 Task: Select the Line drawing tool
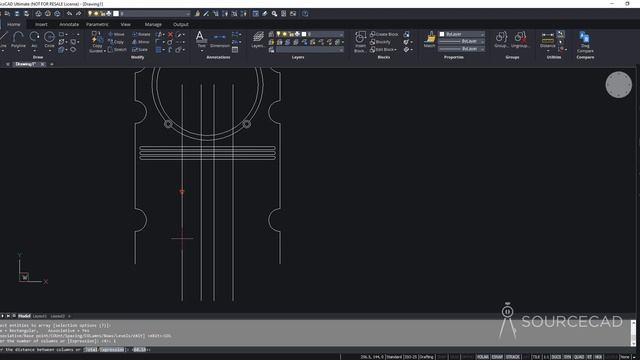(3, 40)
